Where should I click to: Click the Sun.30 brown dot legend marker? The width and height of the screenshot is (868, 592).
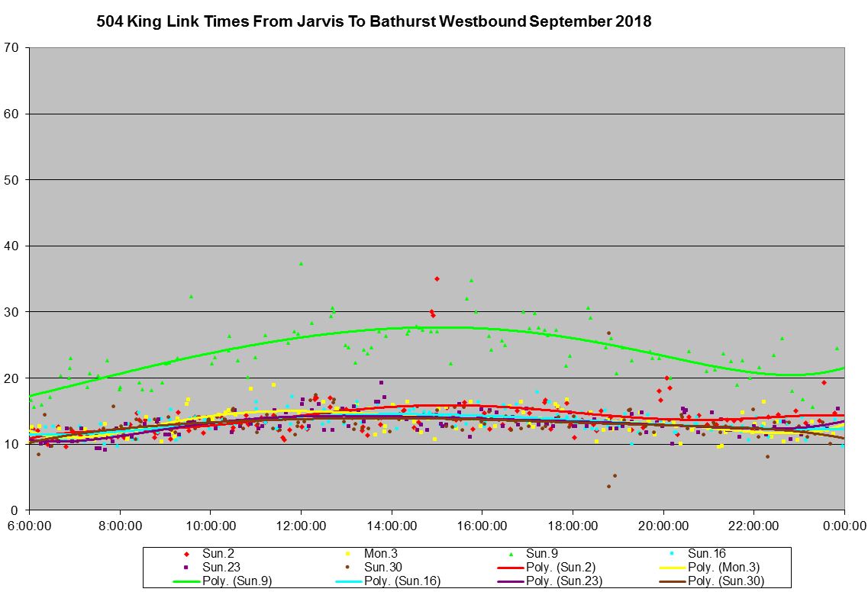(349, 567)
